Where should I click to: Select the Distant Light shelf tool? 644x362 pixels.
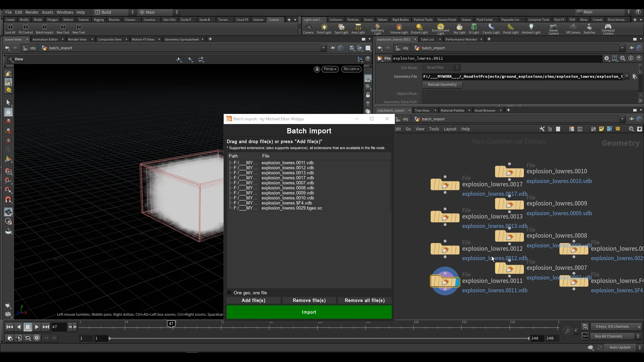pyautogui.click(x=419, y=29)
